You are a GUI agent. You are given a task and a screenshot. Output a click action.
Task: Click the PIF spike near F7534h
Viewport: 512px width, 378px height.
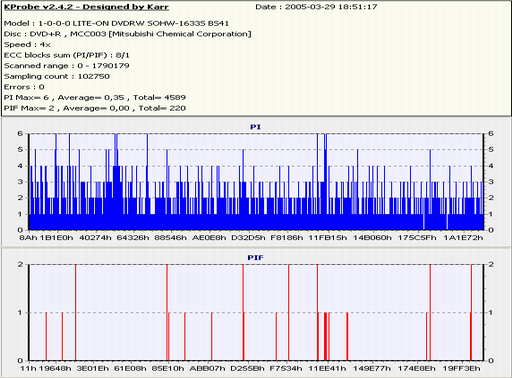pos(289,313)
